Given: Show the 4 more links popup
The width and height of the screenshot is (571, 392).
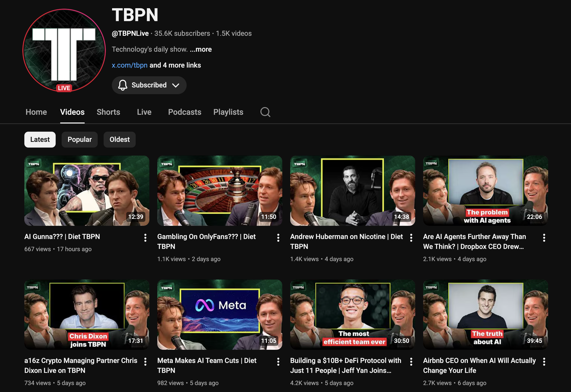Looking at the screenshot, I should [175, 65].
